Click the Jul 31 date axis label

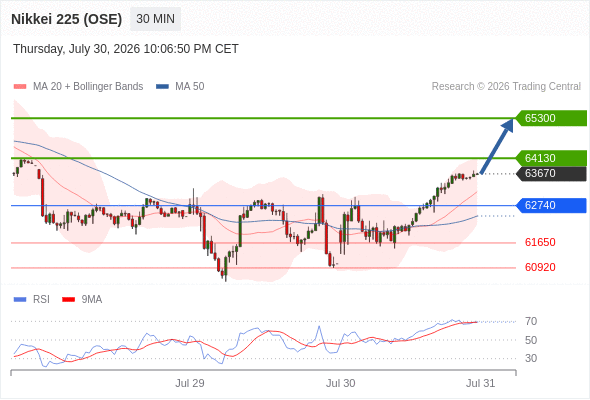click(x=481, y=383)
